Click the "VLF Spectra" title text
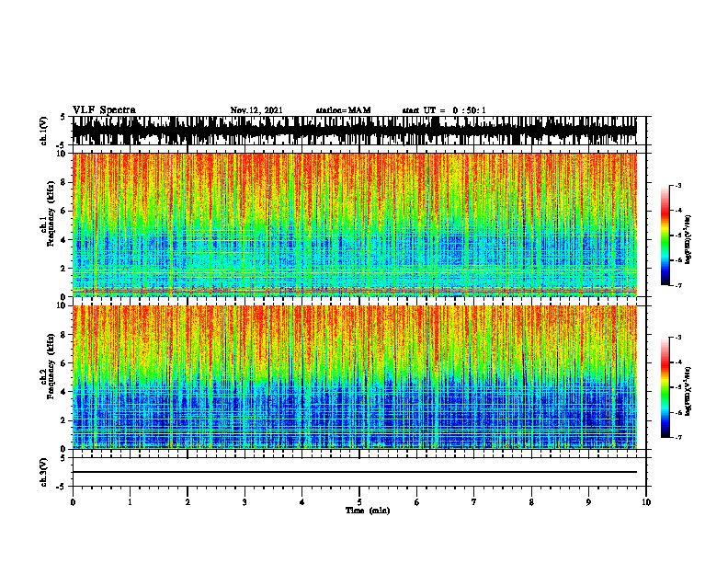Image resolution: width=728 pixels, height=563 pixels. (104, 110)
